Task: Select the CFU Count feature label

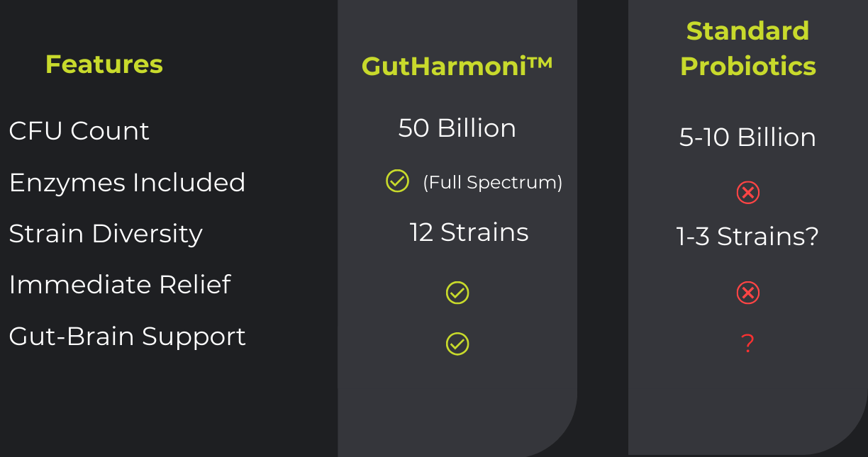Action: pos(79,131)
